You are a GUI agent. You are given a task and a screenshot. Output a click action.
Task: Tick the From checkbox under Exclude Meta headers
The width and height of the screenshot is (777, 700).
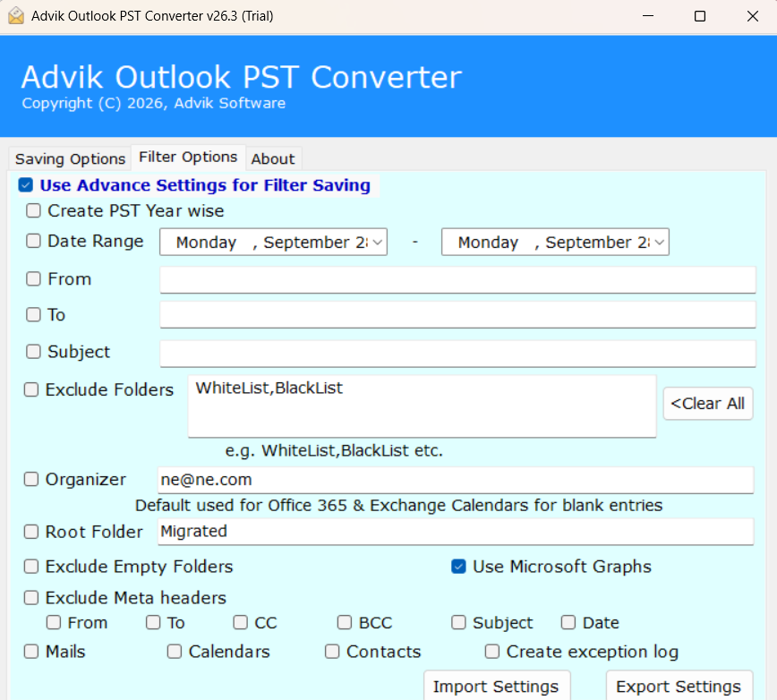[x=54, y=623]
